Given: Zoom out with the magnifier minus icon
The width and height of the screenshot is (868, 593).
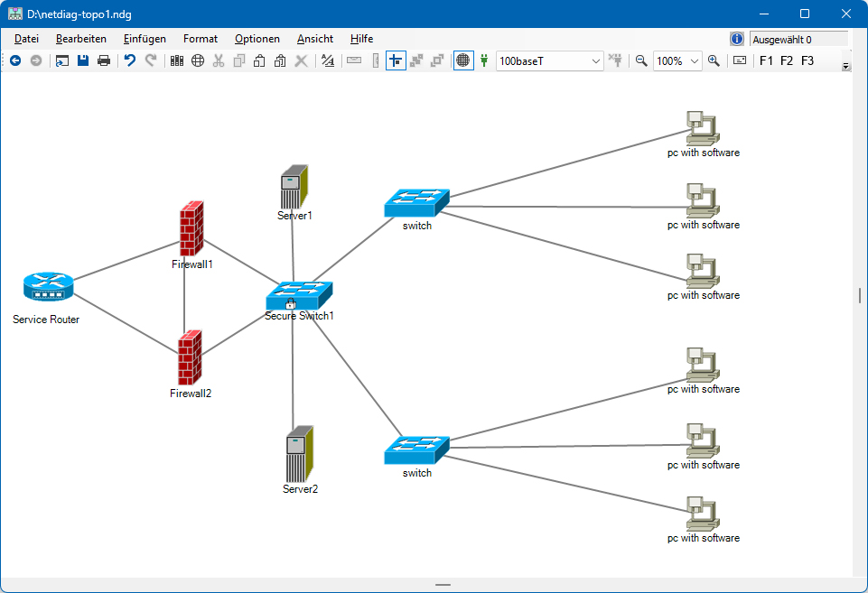Looking at the screenshot, I should tap(641, 60).
